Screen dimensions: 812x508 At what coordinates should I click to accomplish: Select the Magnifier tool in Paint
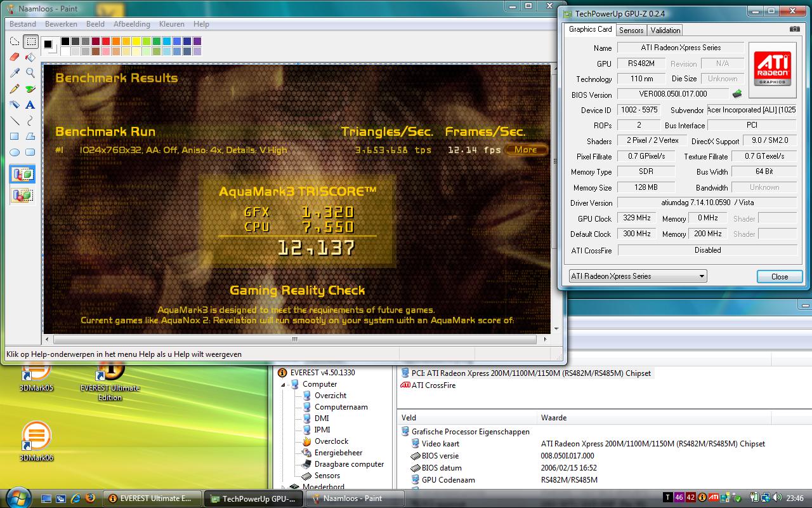point(30,74)
